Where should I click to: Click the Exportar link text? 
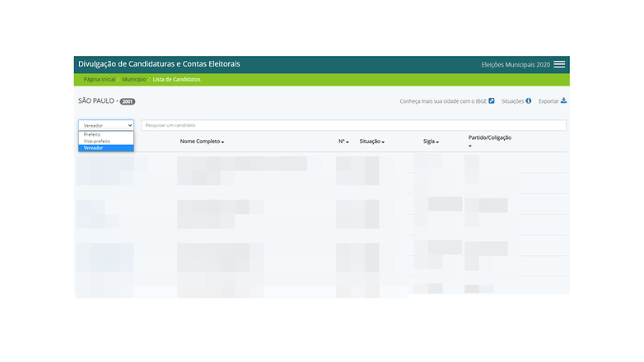pyautogui.click(x=548, y=101)
